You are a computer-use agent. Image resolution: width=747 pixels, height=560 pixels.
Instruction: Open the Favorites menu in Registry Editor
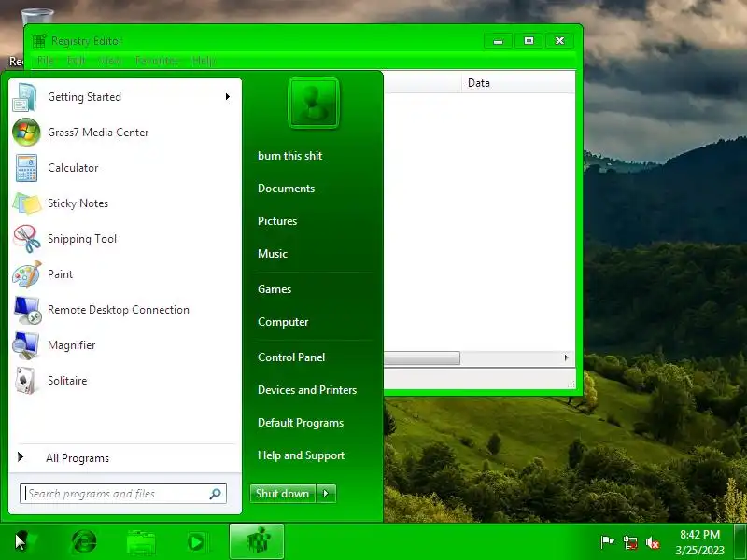click(157, 61)
